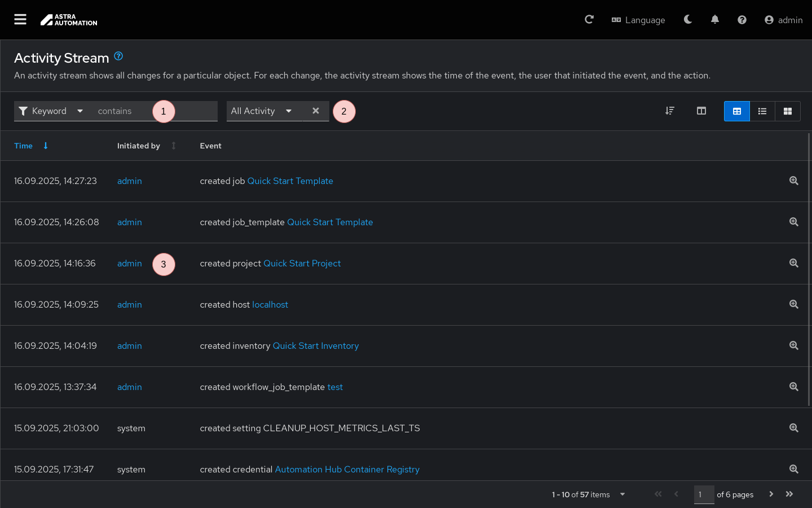The image size is (812, 508).
Task: Toggle dark mode moon icon
Action: [x=688, y=20]
